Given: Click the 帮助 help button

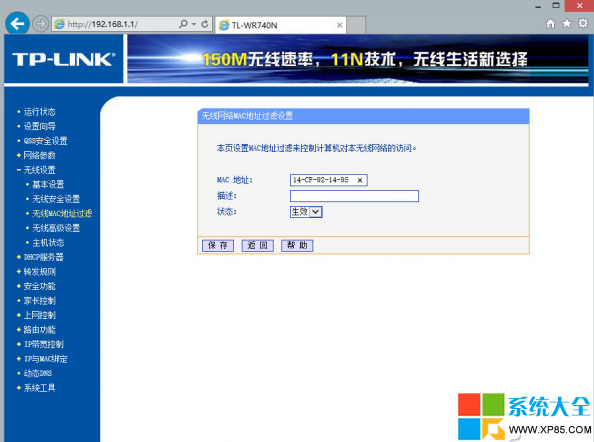Looking at the screenshot, I should 297,245.
